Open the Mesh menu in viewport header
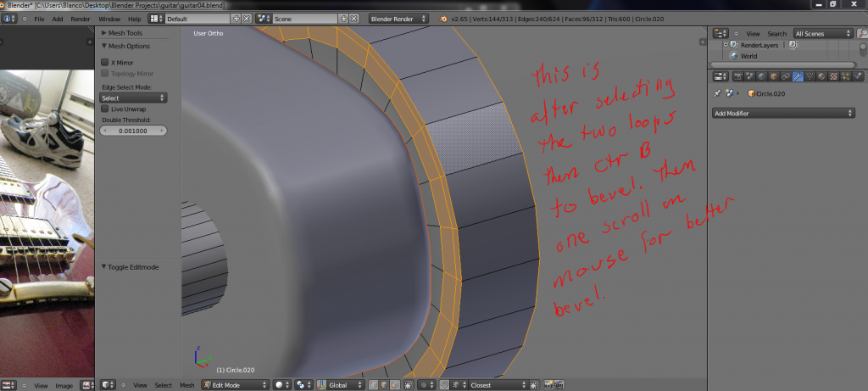This screenshot has width=868, height=391. [186, 384]
